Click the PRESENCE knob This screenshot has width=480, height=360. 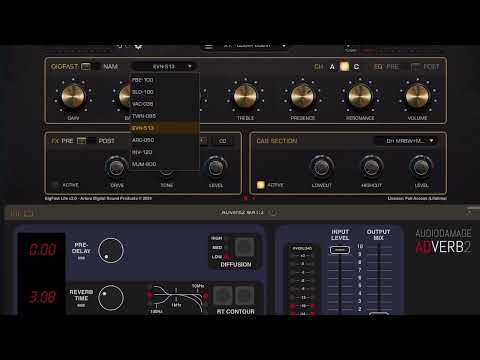303,96
